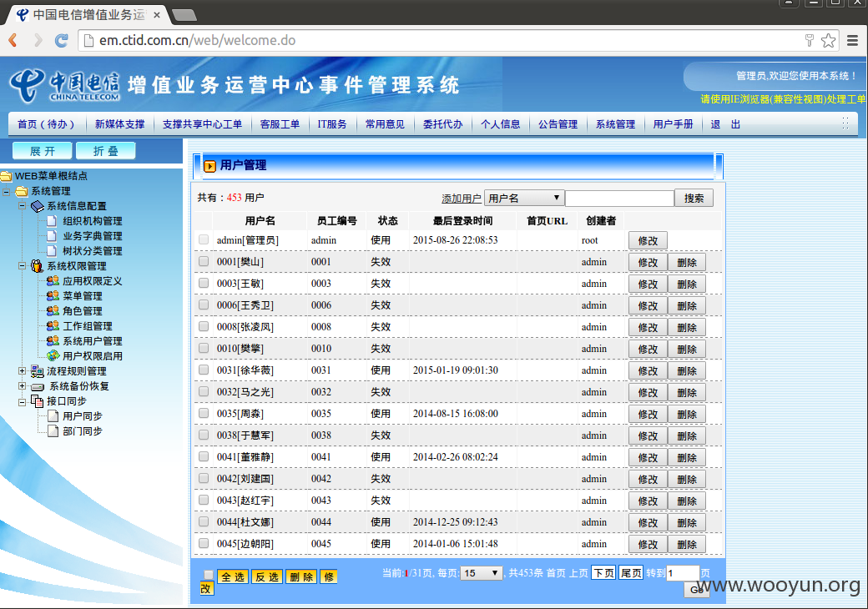Click the 业务字典管理 page icon

[52, 236]
